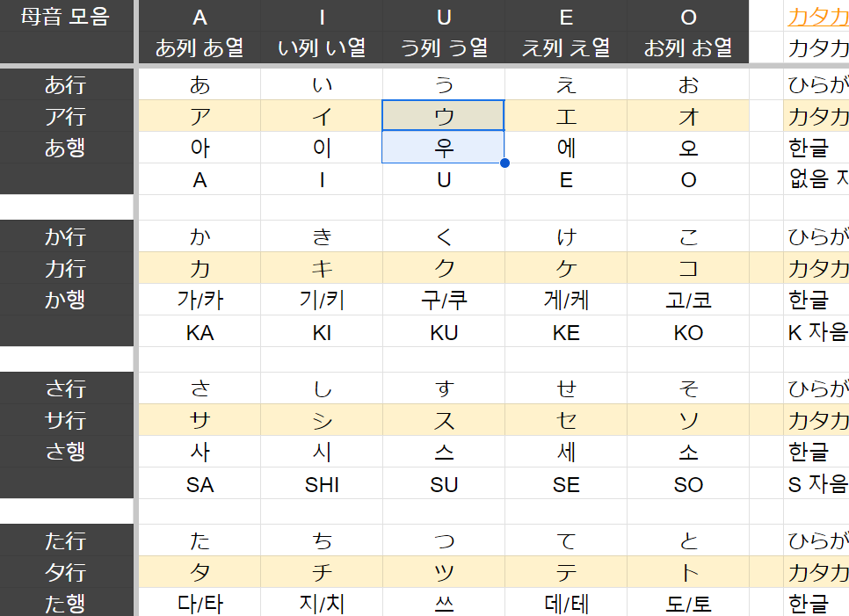
Task: Click the K 자음 note cell
Action: pyautogui.click(x=817, y=332)
